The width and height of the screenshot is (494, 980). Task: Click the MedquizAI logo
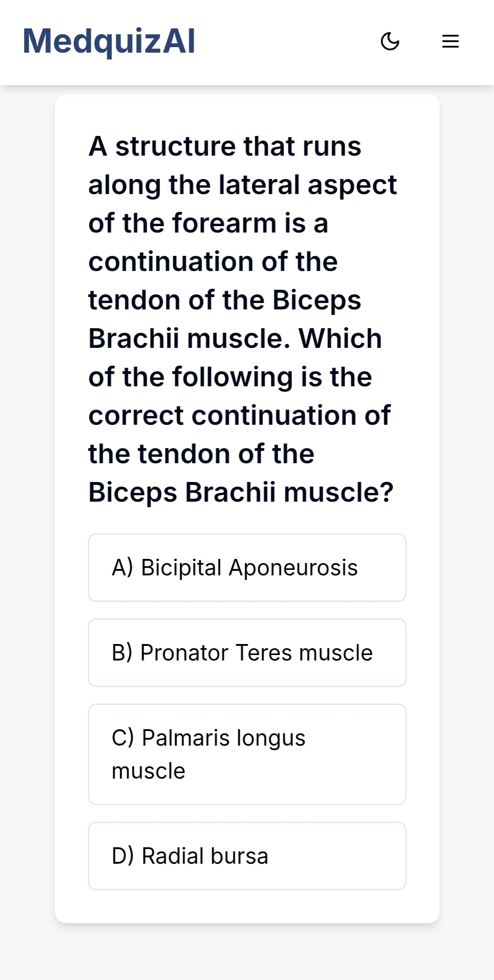109,41
